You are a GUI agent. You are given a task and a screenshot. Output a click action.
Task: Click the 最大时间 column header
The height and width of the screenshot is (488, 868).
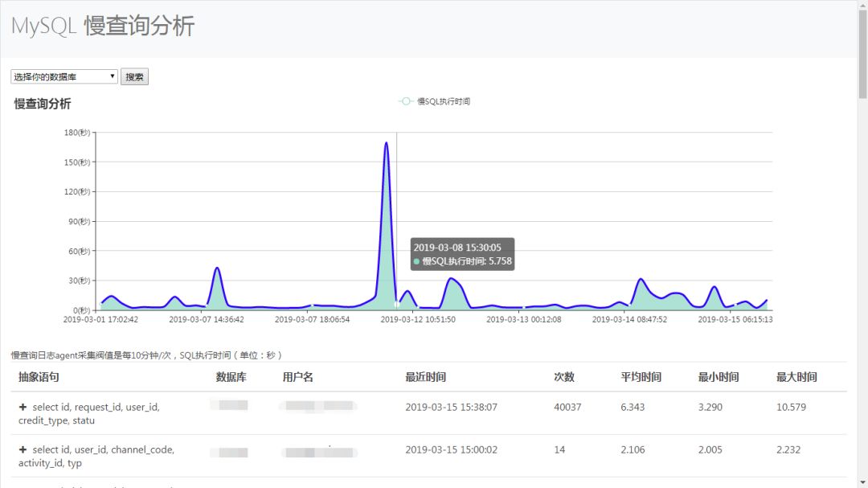pyautogui.click(x=796, y=377)
